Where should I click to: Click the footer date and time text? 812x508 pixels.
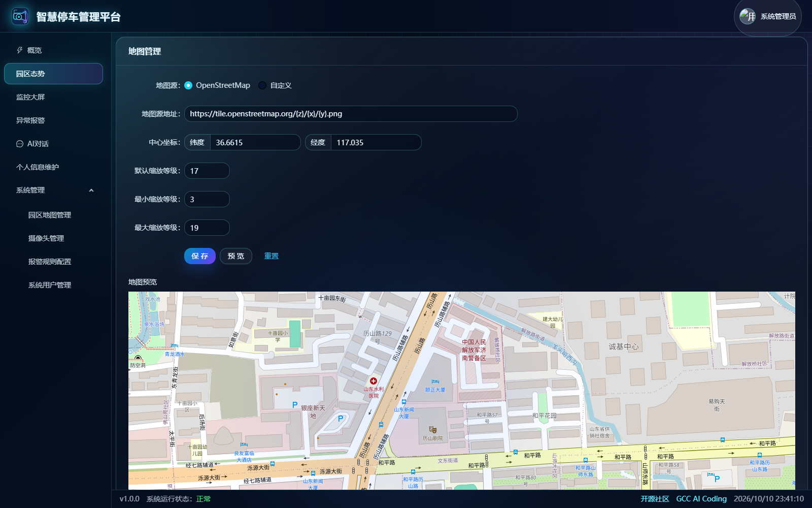click(769, 499)
